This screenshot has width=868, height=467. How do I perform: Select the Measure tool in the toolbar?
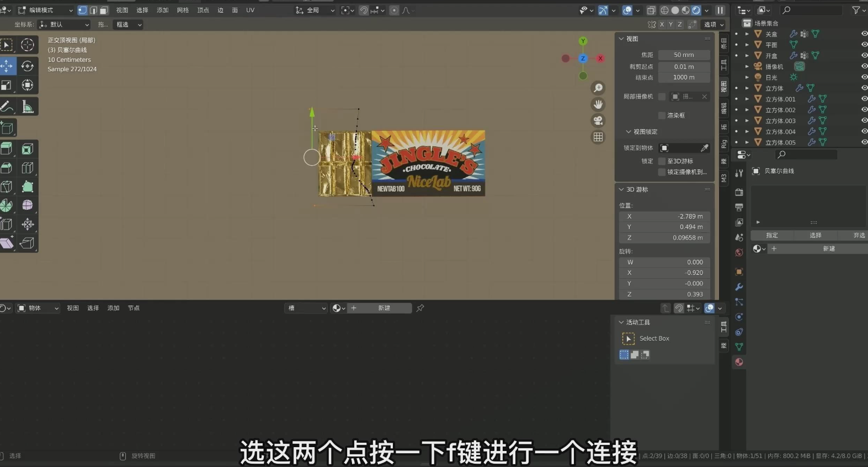pos(27,107)
